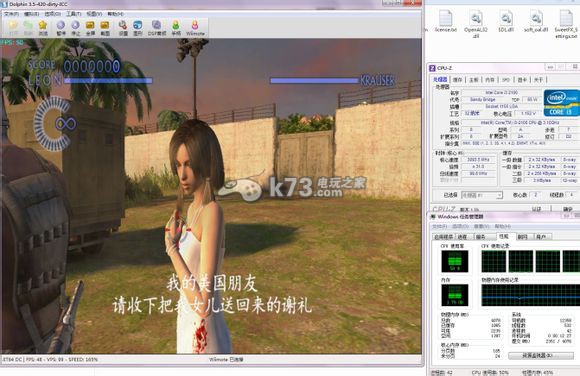The width and height of the screenshot is (580, 376).
Task: Open the 选项(O) options menu in Dolphin
Action: click(x=53, y=14)
